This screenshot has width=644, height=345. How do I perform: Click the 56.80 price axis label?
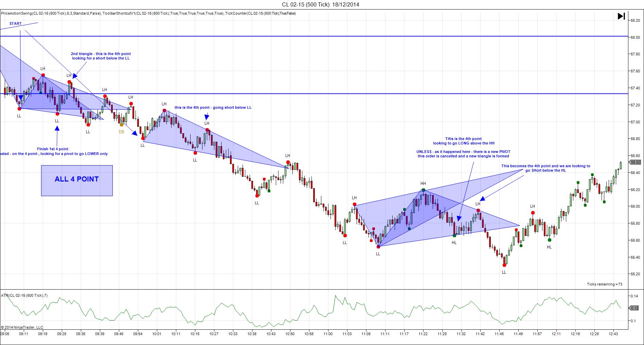click(635, 139)
